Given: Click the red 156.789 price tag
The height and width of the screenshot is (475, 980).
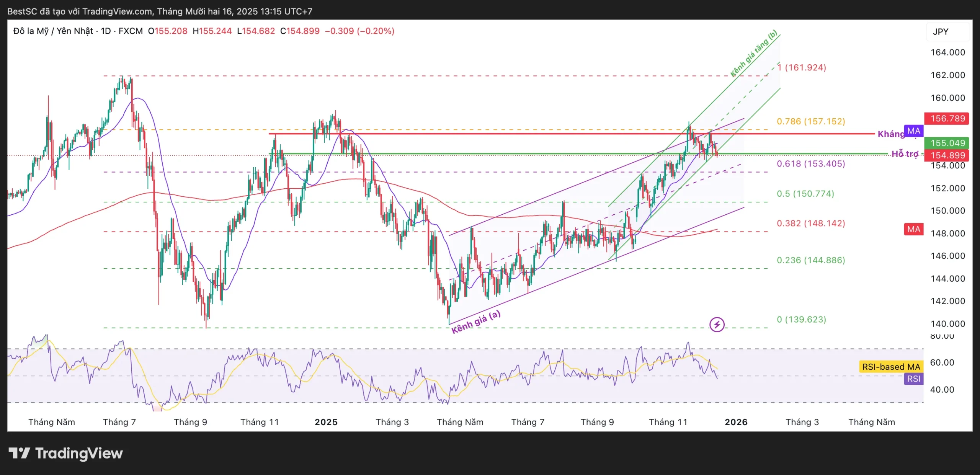Looking at the screenshot, I should pyautogui.click(x=947, y=119).
